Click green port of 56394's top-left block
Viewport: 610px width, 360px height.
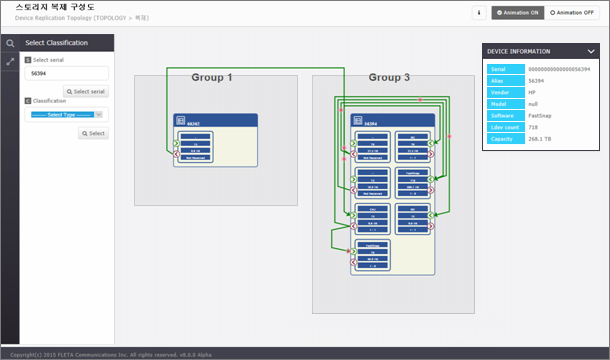click(x=353, y=144)
